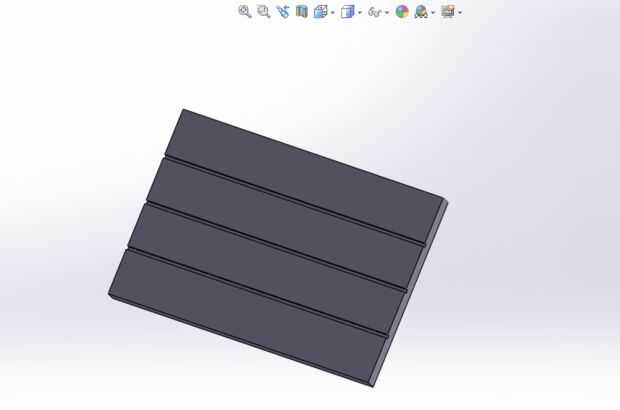620x410 pixels.
Task: Select the narrow right end face of the model
Action: 409,295
